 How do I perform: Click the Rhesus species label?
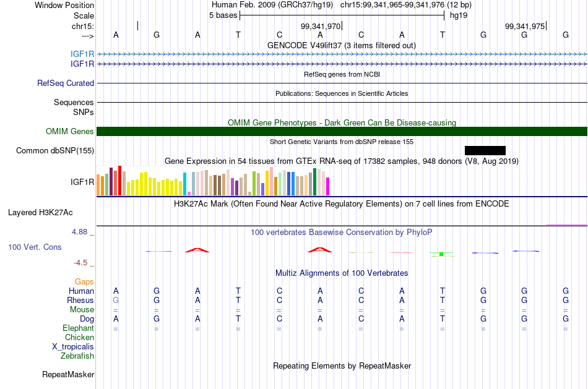(80, 300)
